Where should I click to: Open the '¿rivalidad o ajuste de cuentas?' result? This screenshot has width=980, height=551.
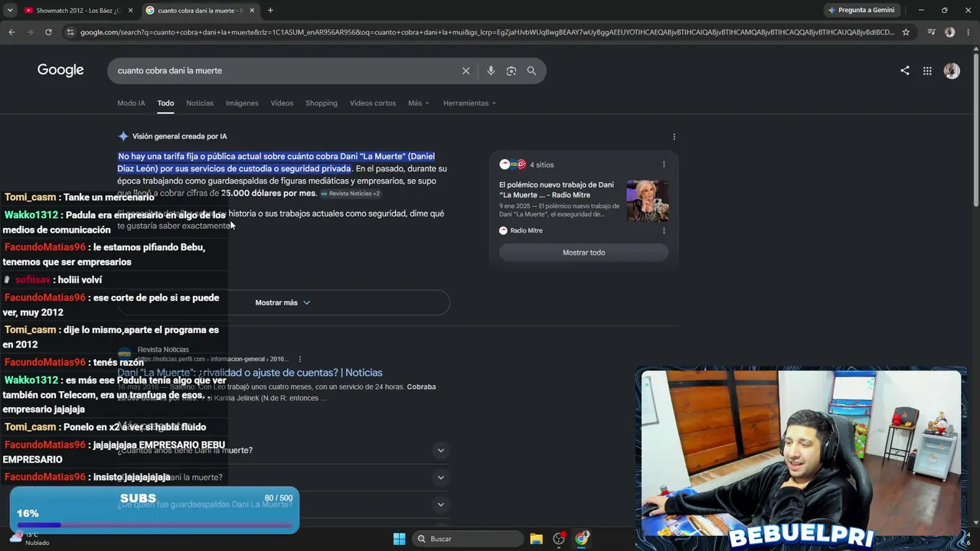click(x=250, y=373)
